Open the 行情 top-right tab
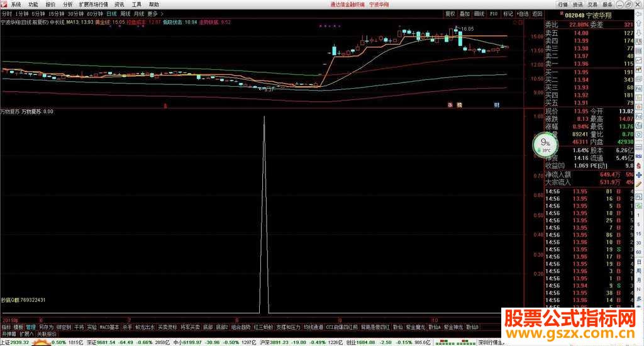This screenshot has height=346, width=644. (563, 4)
